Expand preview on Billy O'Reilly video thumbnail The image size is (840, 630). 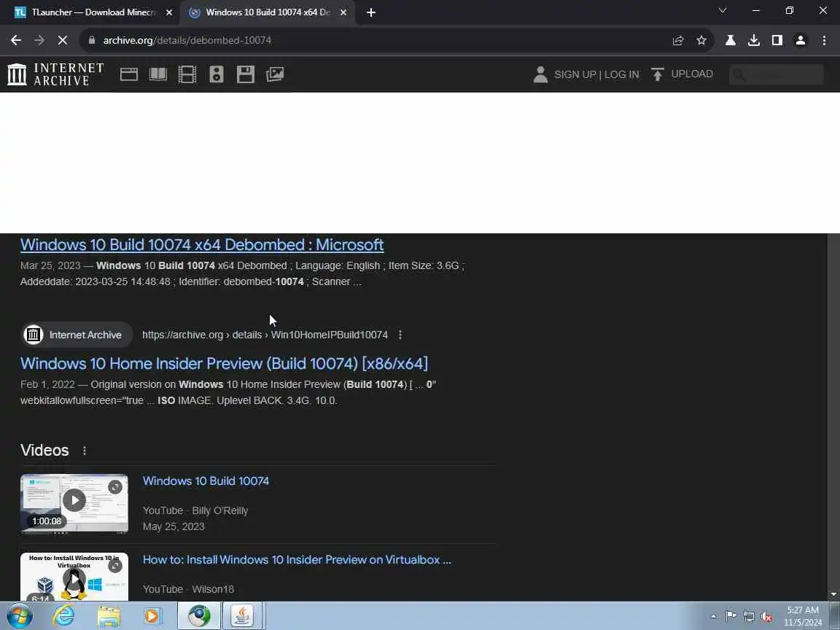114,487
